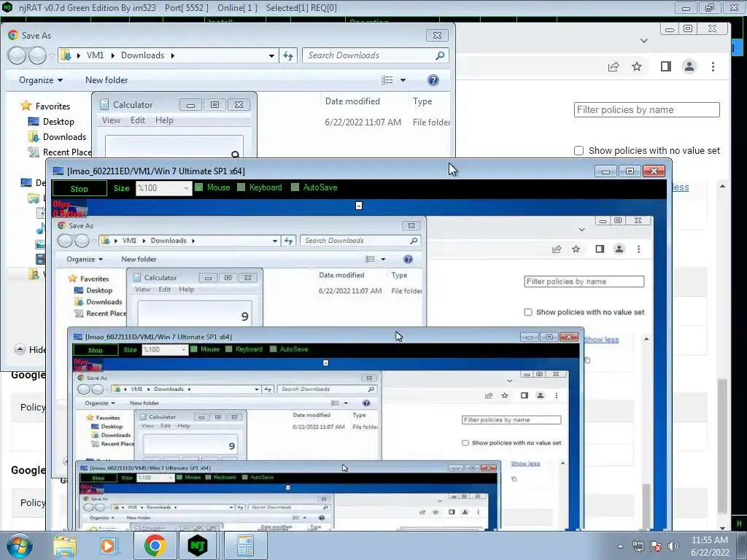Image resolution: width=747 pixels, height=560 pixels.
Task: Show hidden tray icons arrow
Action: tap(620, 546)
